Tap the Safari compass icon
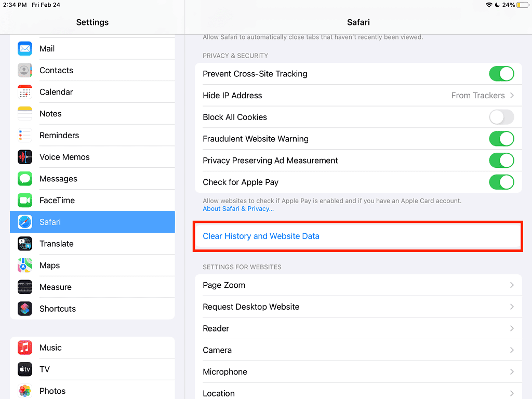This screenshot has height=399, width=532. [x=25, y=222]
